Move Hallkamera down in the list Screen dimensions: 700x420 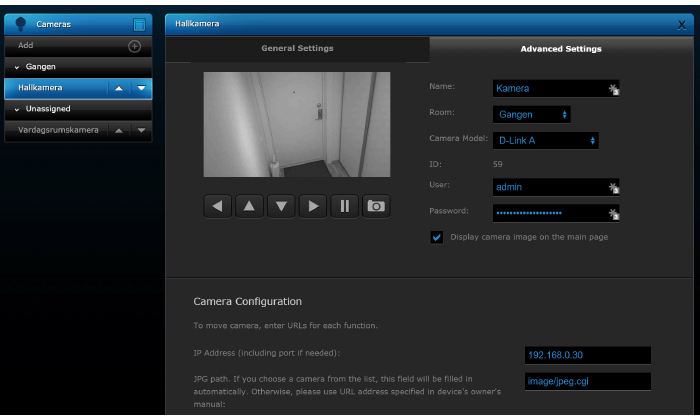[141, 88]
